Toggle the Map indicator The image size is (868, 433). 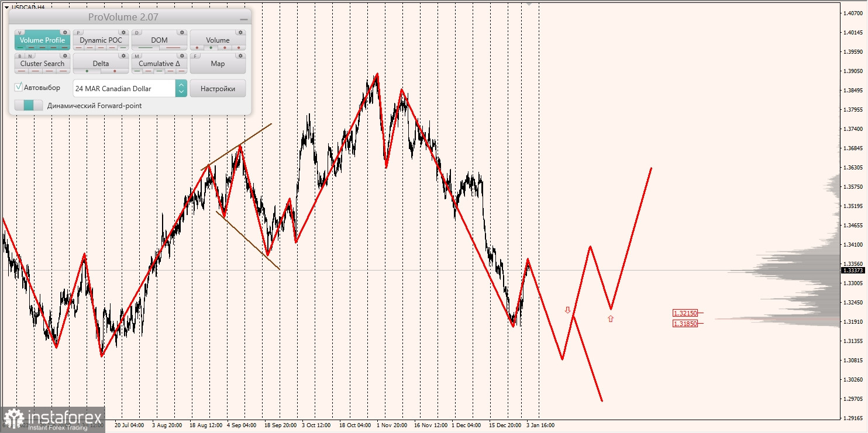(x=218, y=64)
